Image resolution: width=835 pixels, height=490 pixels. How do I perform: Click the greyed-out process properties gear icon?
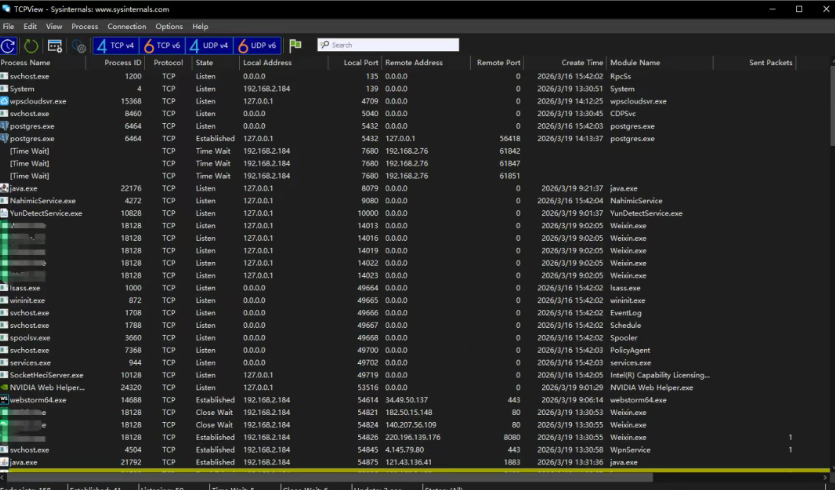tap(78, 45)
